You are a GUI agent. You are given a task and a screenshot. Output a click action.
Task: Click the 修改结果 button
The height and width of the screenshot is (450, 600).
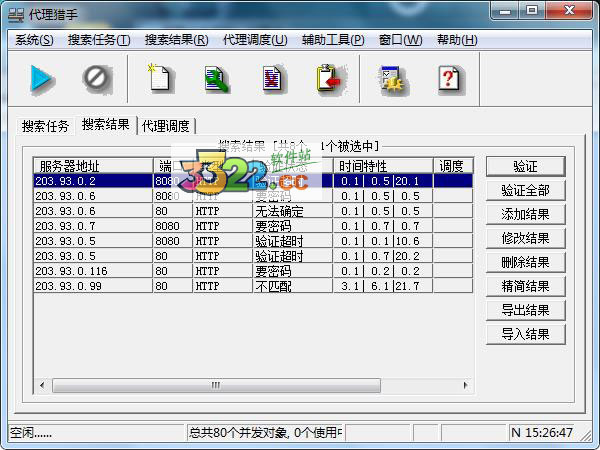click(x=525, y=238)
